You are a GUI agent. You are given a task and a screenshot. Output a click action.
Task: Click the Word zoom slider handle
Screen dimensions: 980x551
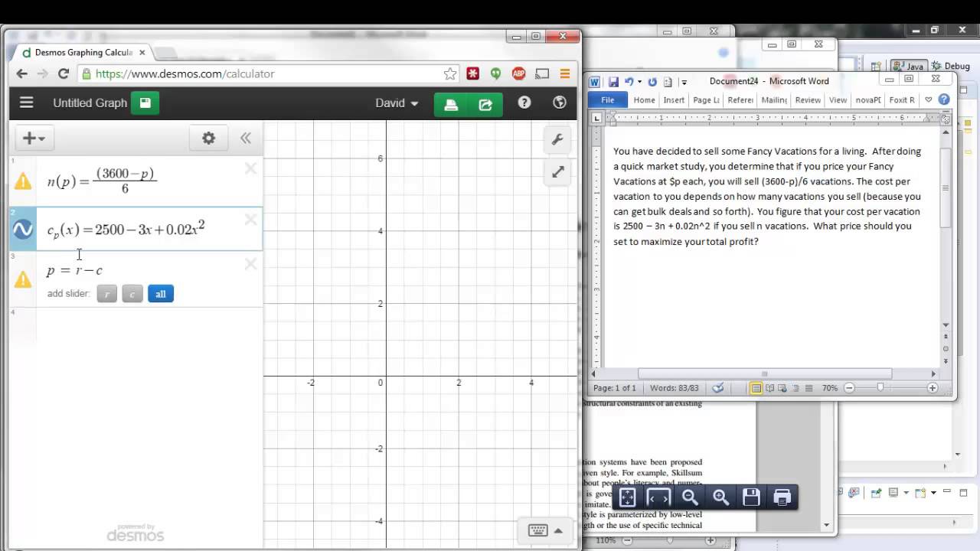[880, 388]
